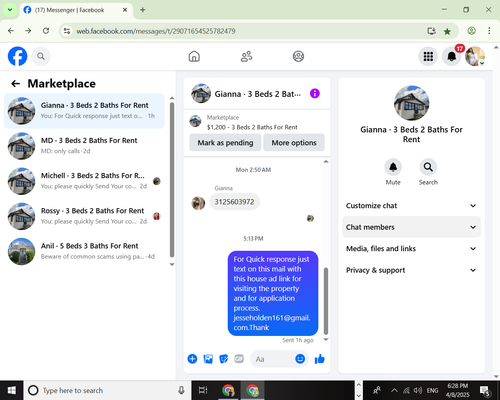Open the Messenger Facebook browser tab
Screen dimensions: 500x400
76,10
